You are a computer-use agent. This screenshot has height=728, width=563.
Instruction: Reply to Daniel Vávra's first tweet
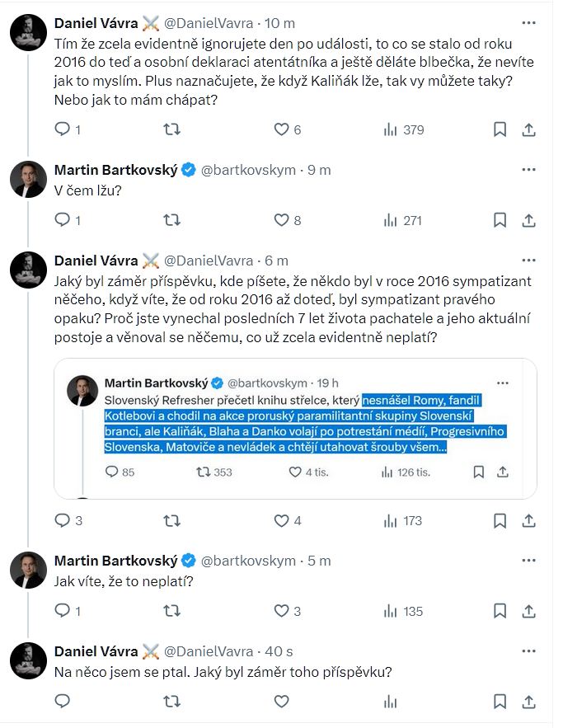coord(63,129)
